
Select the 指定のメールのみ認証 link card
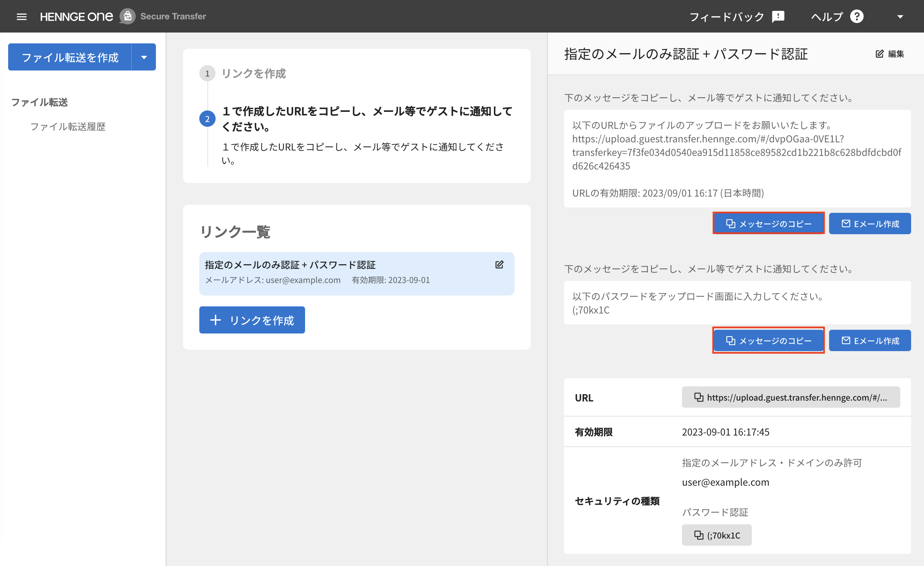pyautogui.click(x=357, y=274)
